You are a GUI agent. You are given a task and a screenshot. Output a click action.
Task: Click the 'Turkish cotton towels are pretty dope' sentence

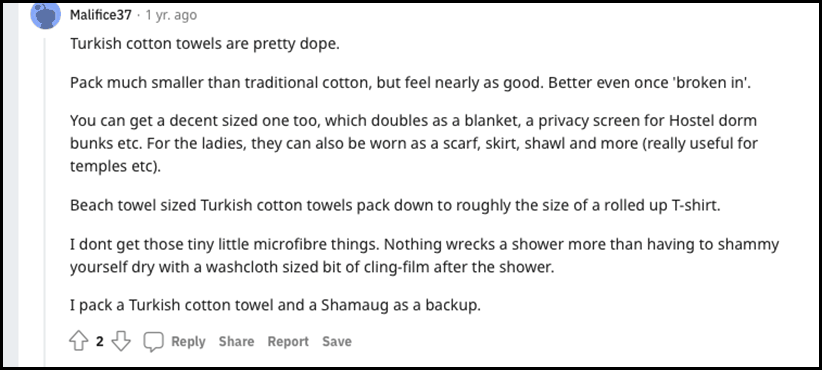pos(205,44)
